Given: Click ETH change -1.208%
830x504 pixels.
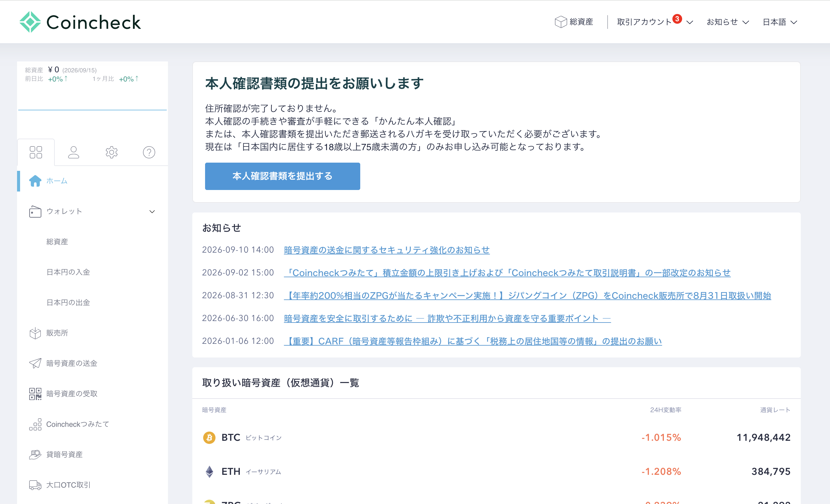Looking at the screenshot, I should pyautogui.click(x=661, y=472).
